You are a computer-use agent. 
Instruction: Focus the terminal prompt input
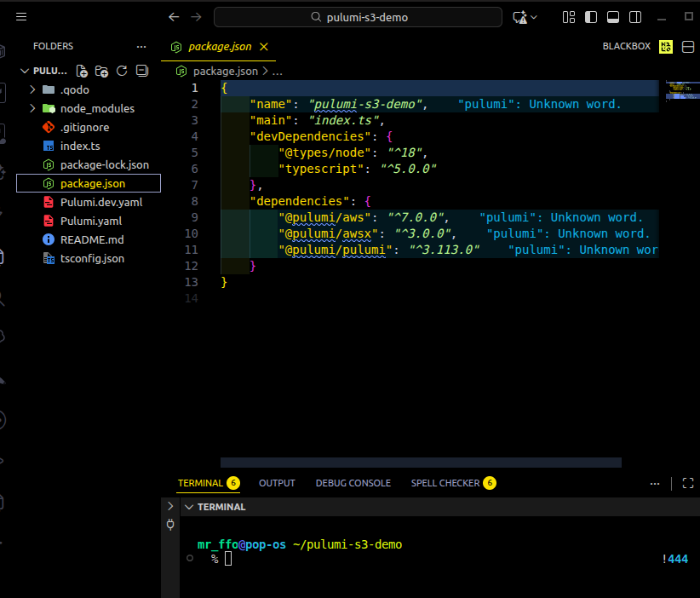[228, 559]
